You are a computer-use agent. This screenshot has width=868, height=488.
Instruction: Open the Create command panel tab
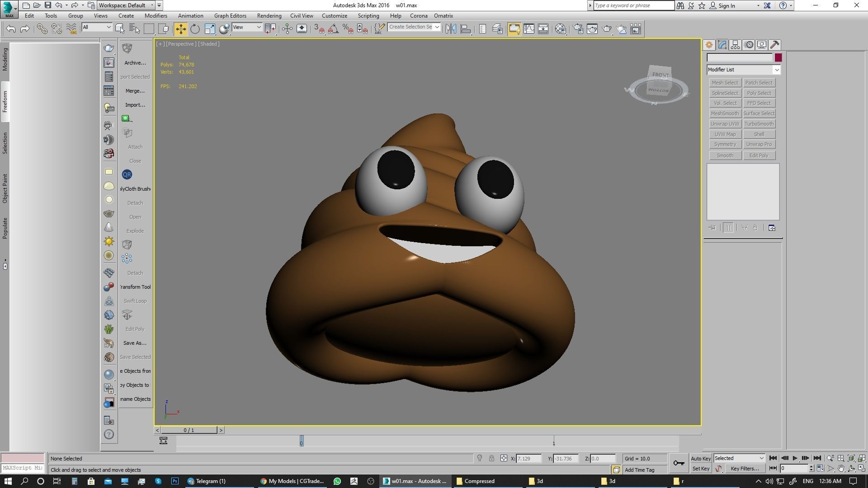709,45
